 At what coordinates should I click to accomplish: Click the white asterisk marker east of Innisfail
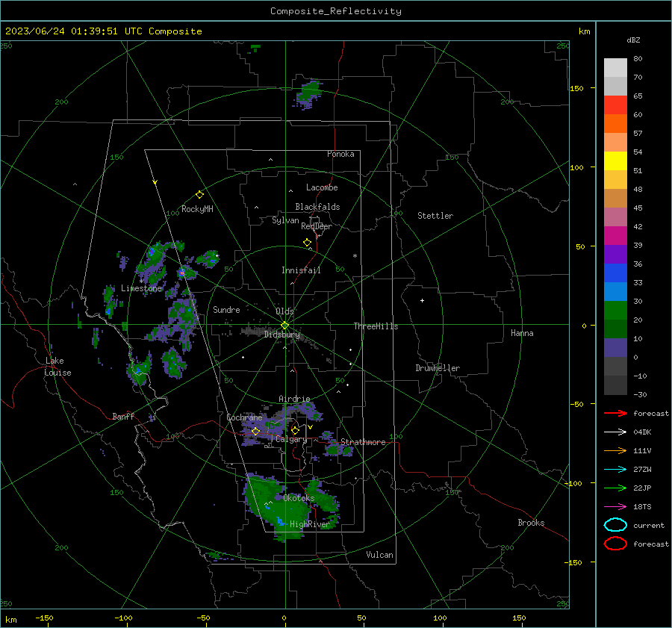[355, 256]
